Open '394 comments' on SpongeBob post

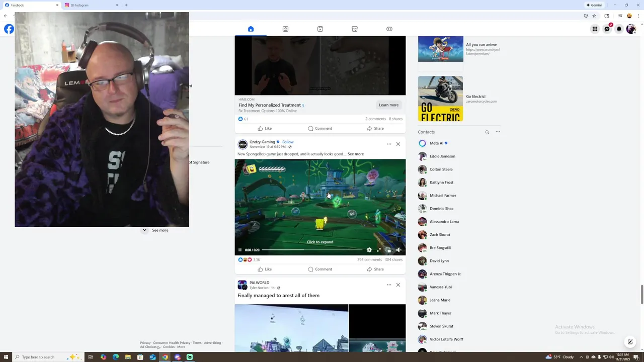coord(369,260)
